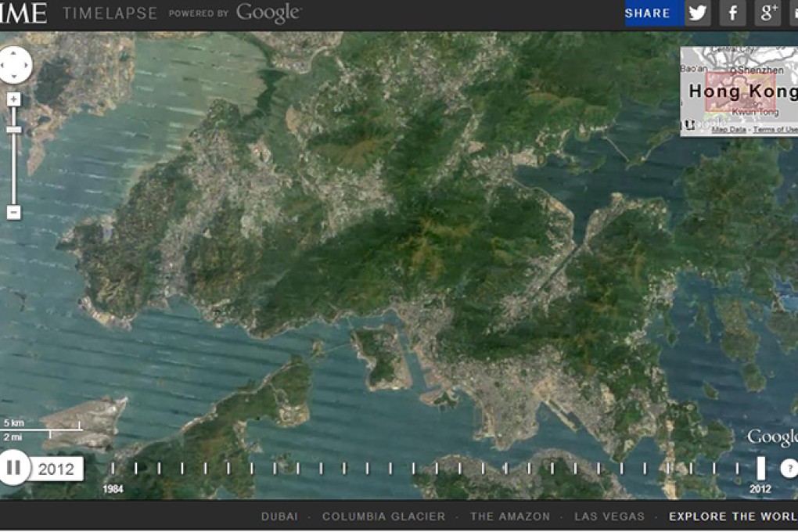Share the timelapse on Facebook
Viewport: 798px width, 532px height.
(731, 13)
